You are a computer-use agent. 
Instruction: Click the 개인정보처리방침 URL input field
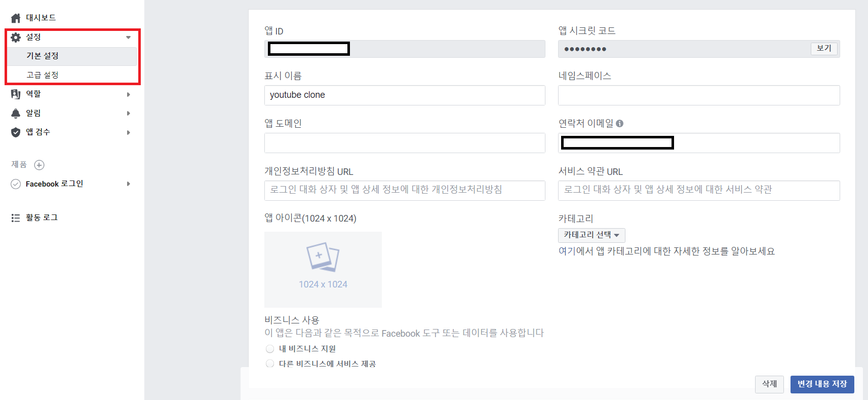405,191
